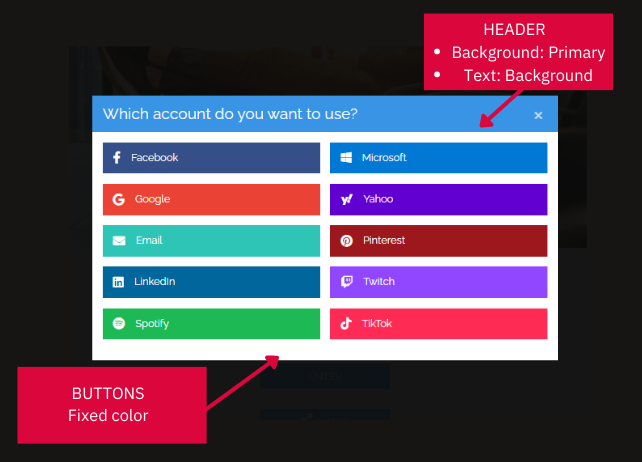Click the 'Which account do you want to use?' heading
642x462 pixels.
[x=230, y=114]
